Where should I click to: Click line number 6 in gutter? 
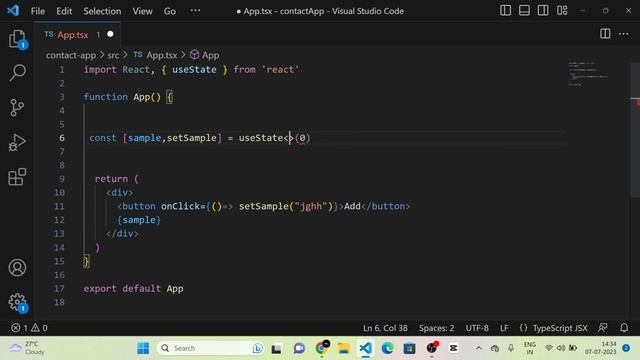click(62, 138)
